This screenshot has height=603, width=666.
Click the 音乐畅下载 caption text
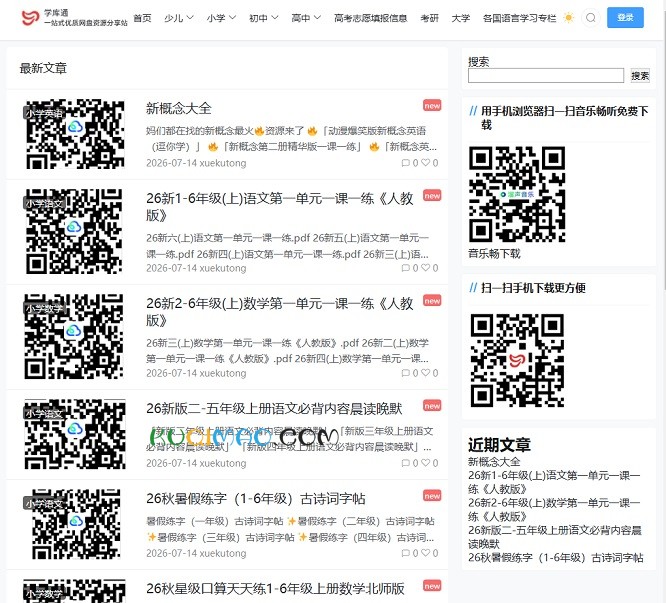(494, 254)
